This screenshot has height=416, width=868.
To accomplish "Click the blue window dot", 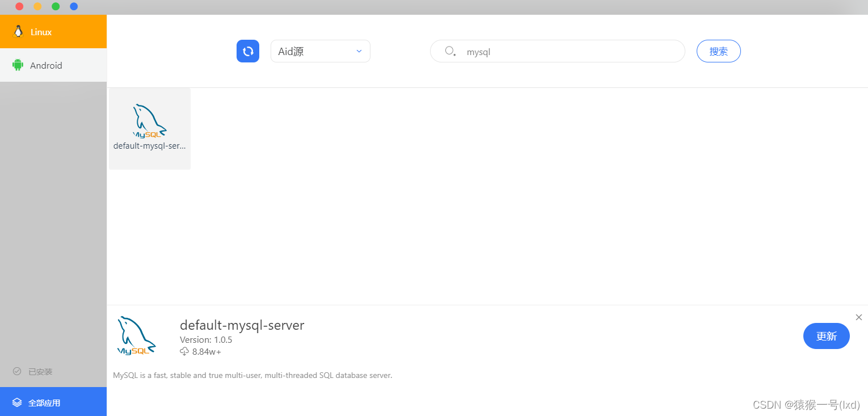I will point(74,7).
